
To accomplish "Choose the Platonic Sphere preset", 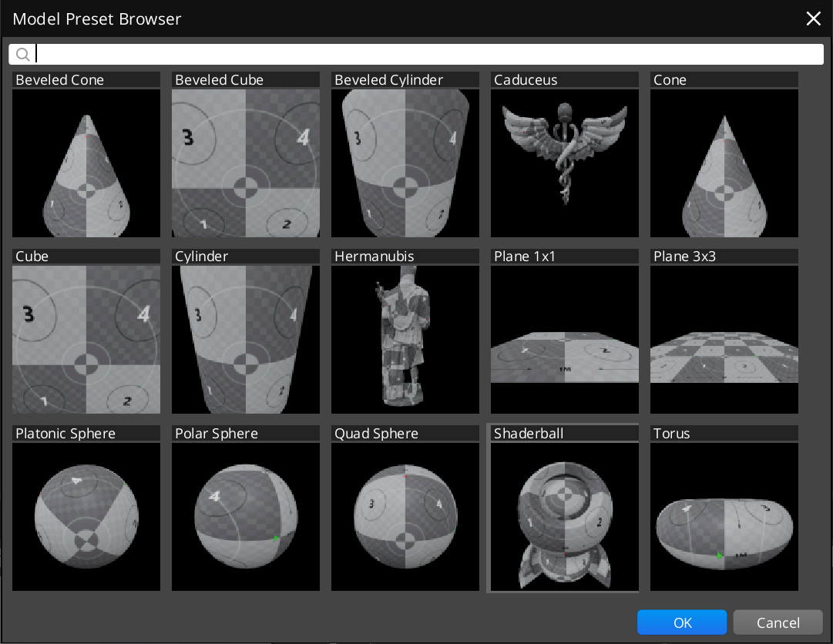I will point(86,517).
